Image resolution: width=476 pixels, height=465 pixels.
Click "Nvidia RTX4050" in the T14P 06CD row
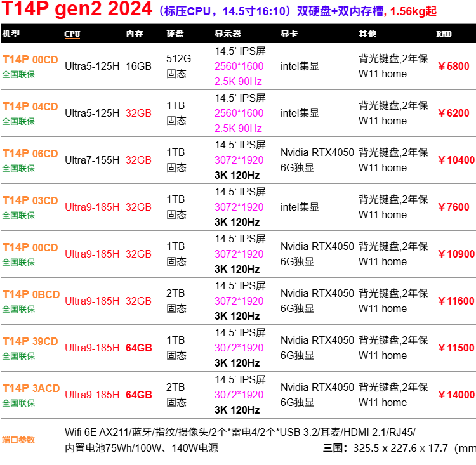(317, 152)
